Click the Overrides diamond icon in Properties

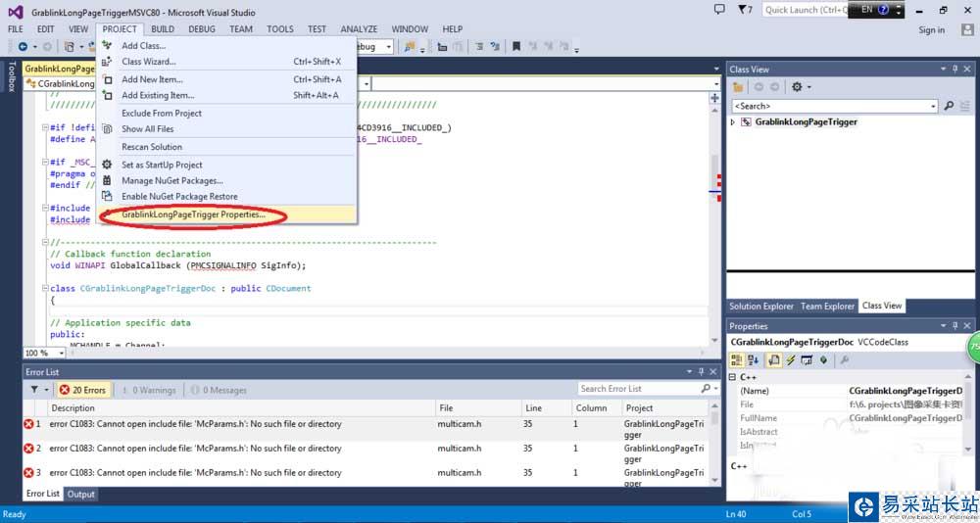click(x=824, y=359)
